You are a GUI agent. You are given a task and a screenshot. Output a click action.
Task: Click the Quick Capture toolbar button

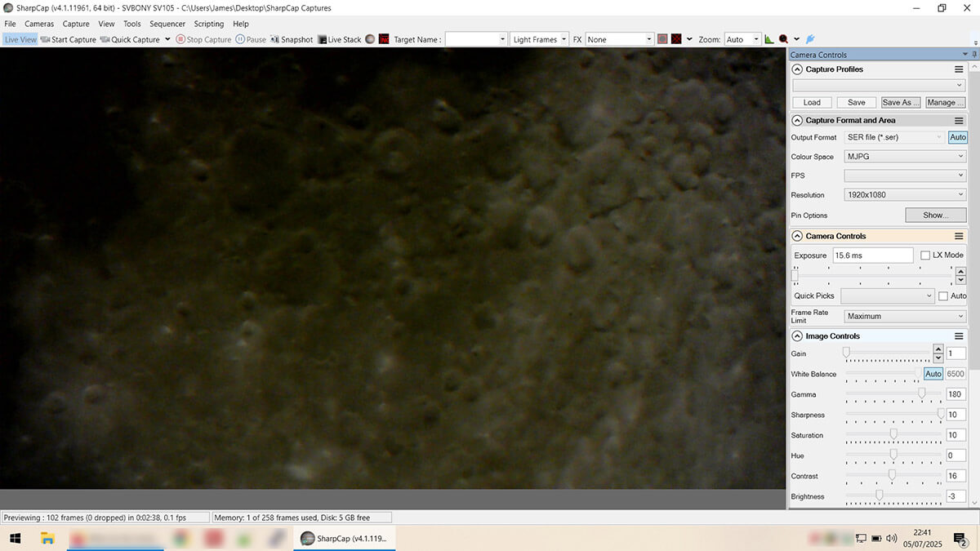131,39
